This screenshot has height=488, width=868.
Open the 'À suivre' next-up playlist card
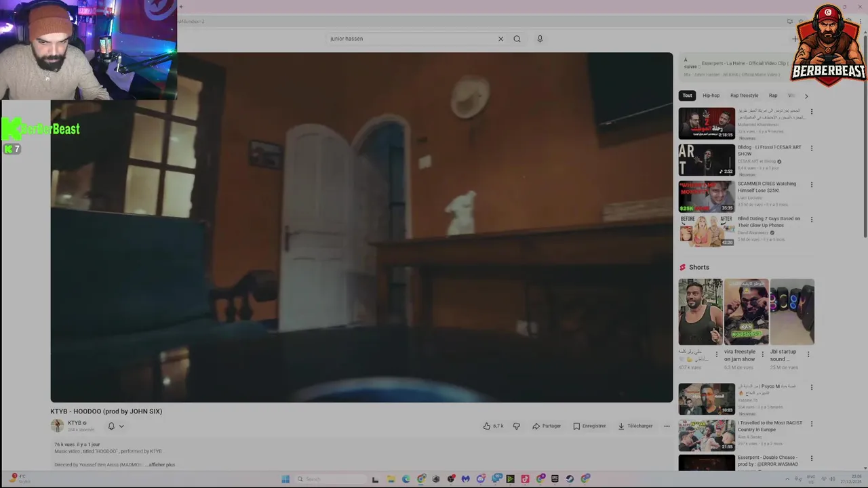(736, 68)
